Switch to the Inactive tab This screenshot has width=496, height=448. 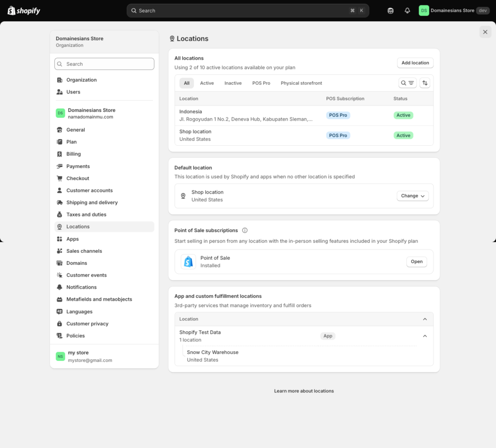coord(233,83)
